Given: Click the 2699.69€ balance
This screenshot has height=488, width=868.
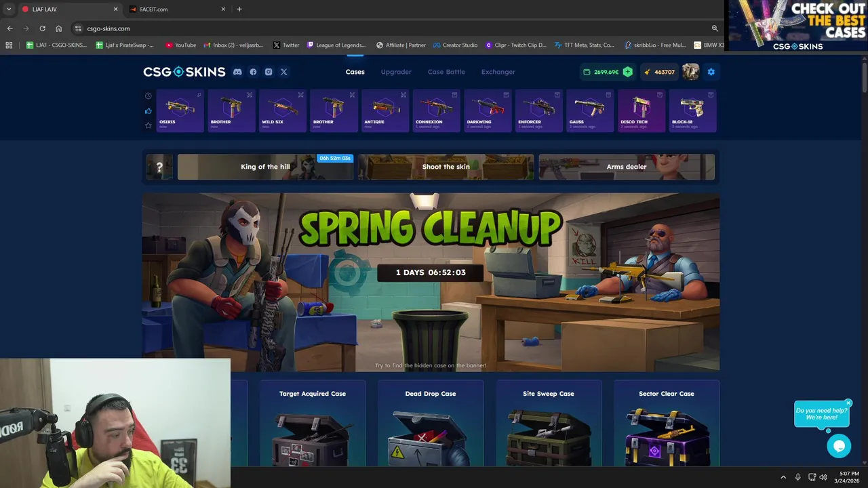Looking at the screenshot, I should [606, 72].
